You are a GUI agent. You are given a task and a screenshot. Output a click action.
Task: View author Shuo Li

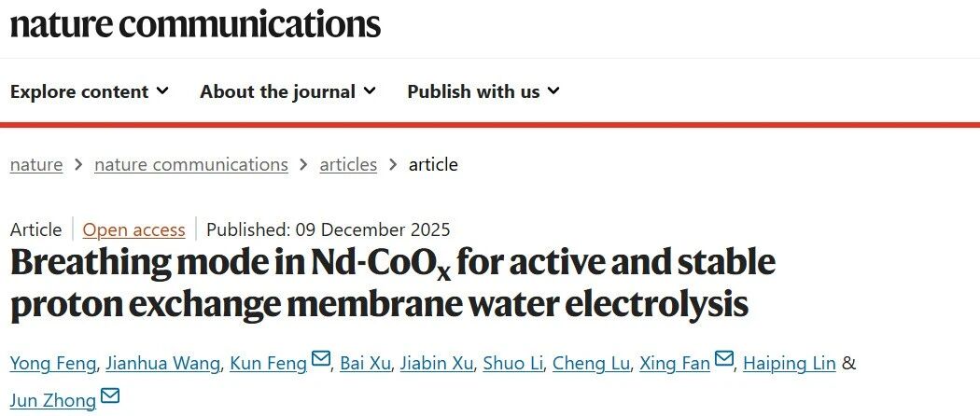pyautogui.click(x=512, y=363)
